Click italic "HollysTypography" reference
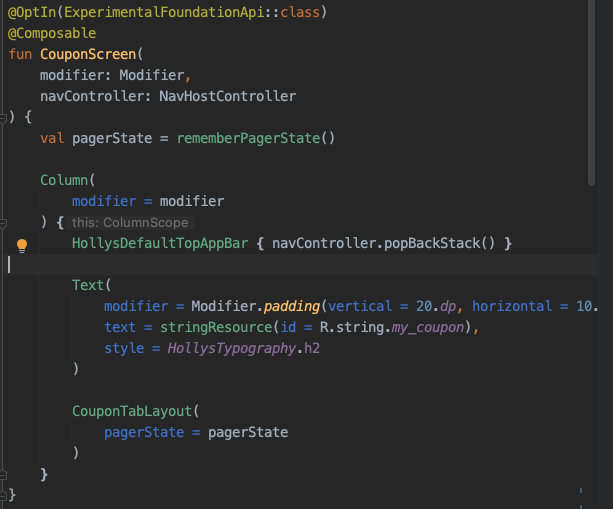613x509 pixels. tap(232, 348)
